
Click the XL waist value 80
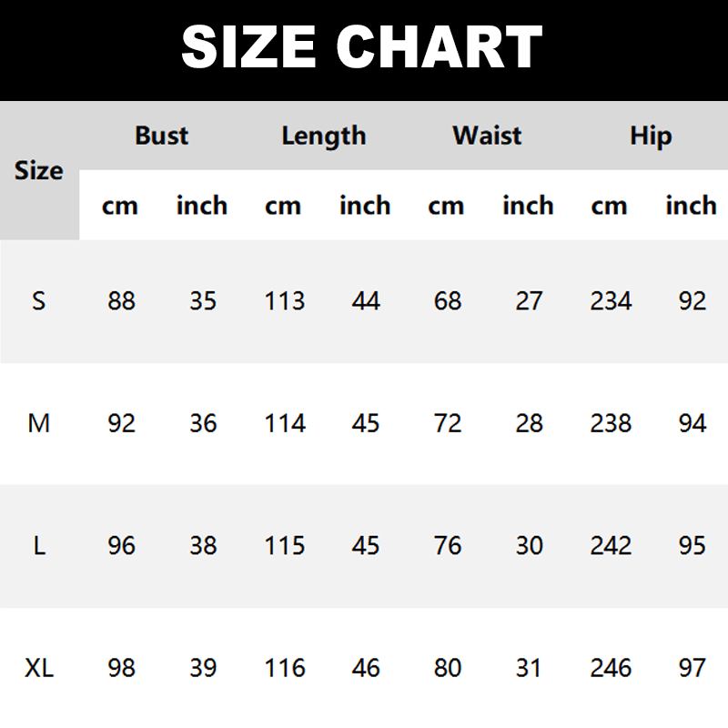tap(447, 668)
